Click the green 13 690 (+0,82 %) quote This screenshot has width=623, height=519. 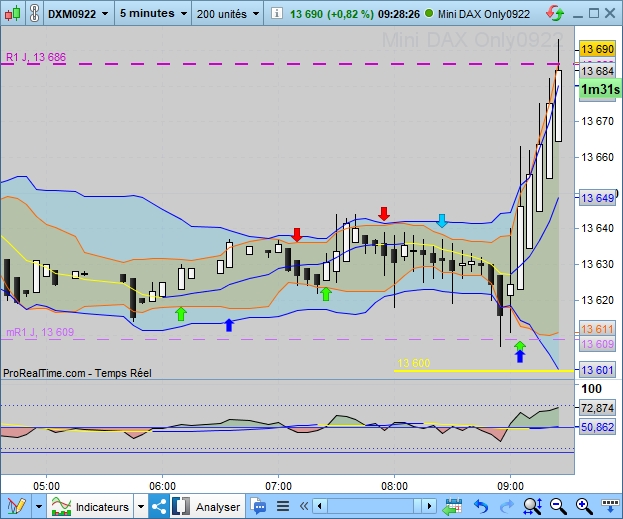click(x=332, y=14)
